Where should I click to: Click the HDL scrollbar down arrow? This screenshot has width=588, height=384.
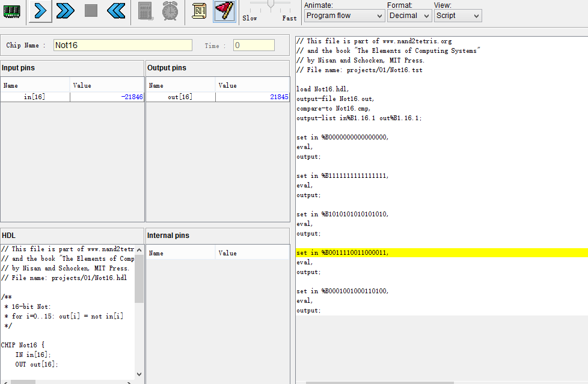139,373
